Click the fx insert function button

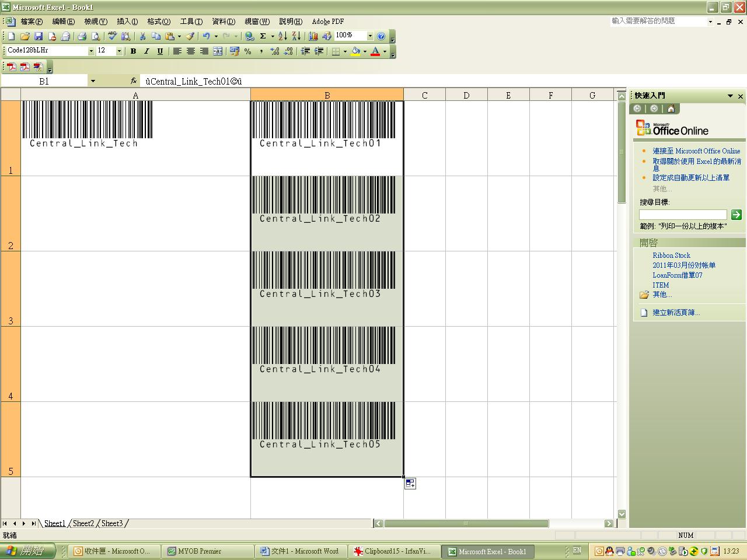134,81
